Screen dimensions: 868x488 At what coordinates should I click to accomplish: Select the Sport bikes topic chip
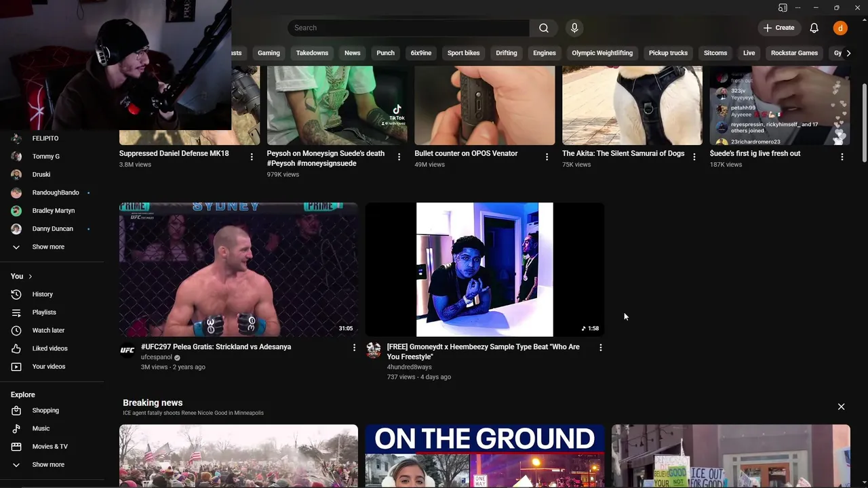tap(464, 53)
